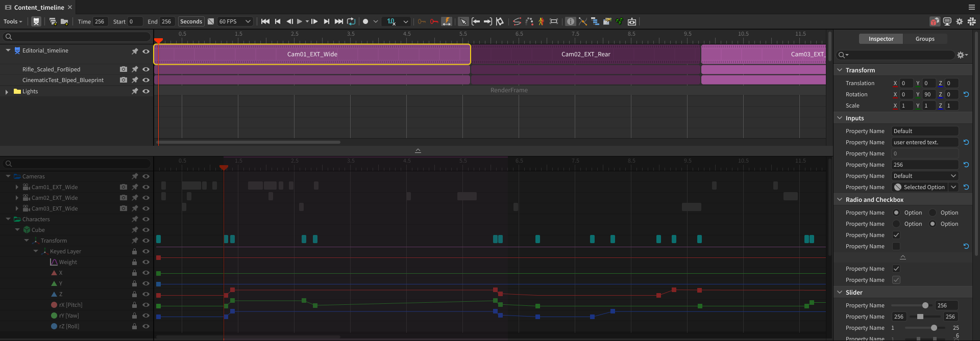The width and height of the screenshot is (980, 341).
Task: Click the add folder icon
Action: pos(64,21)
